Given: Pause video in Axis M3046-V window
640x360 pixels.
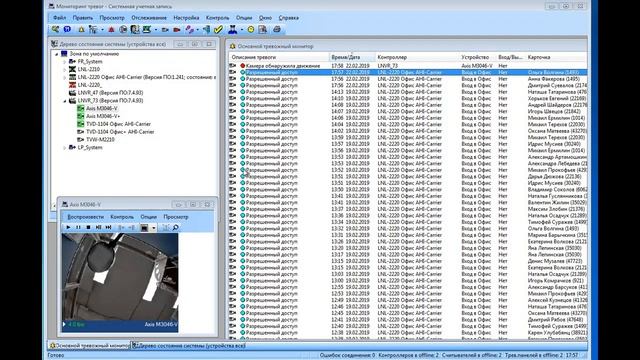Looking at the screenshot, I should 78,227.
